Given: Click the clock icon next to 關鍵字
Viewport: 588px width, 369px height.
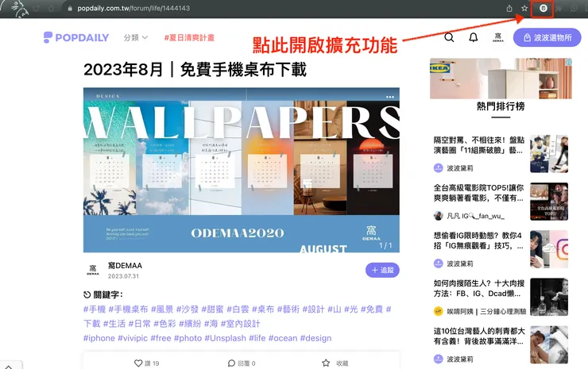Looking at the screenshot, I should click(x=87, y=295).
